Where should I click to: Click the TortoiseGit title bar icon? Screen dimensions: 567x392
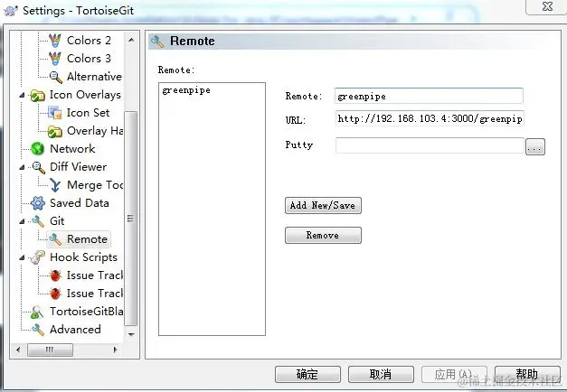point(11,11)
